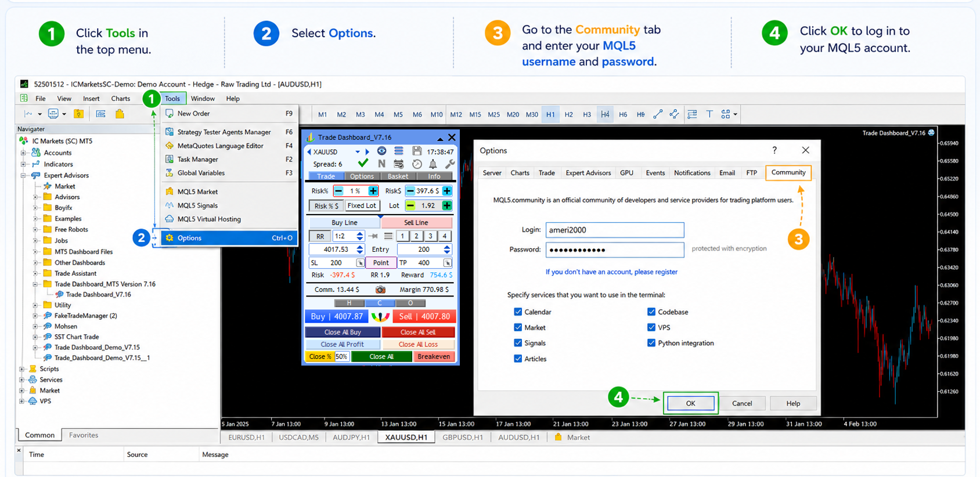
Task: Click the Sell | 4007.80 button
Action: 424,317
